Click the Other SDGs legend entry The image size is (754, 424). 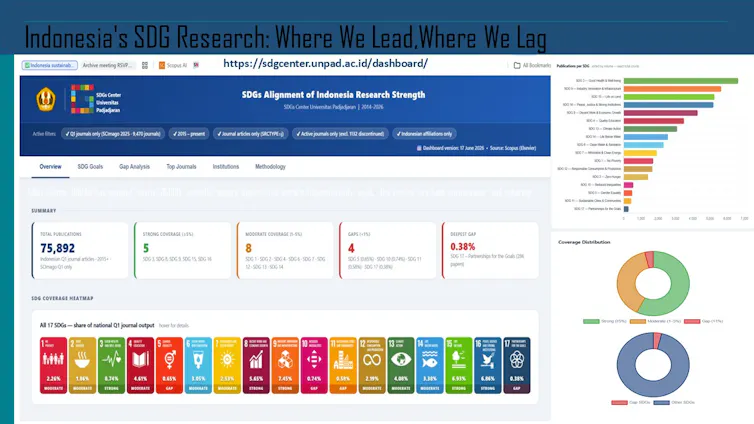click(x=674, y=402)
